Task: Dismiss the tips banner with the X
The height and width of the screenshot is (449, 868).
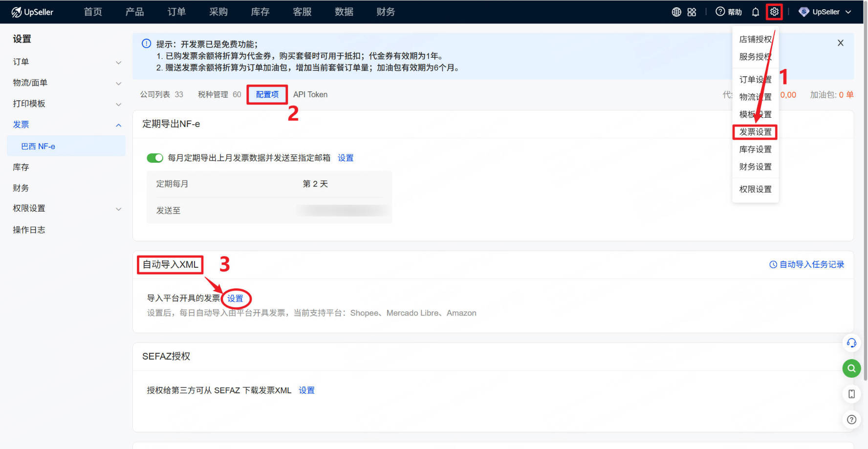Action: click(840, 43)
